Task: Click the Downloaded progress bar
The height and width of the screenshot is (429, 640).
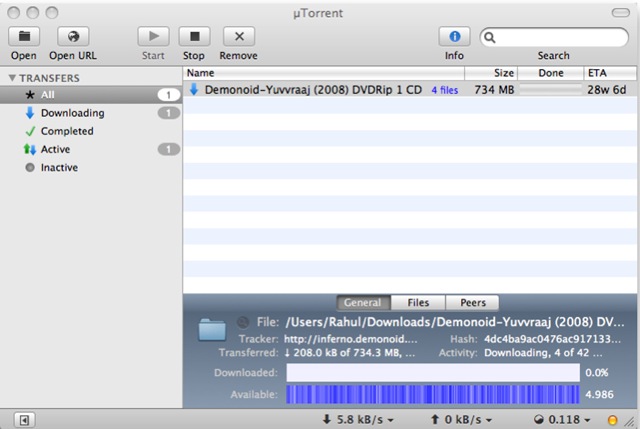Action: (433, 373)
